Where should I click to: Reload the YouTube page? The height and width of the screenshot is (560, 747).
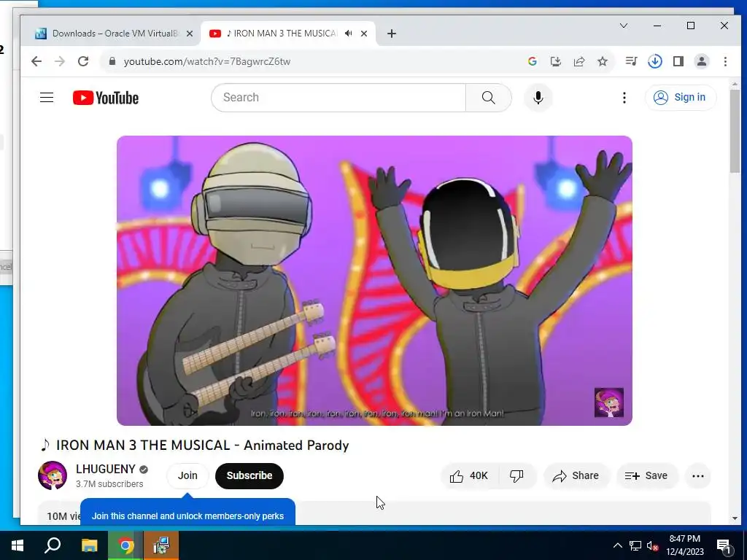(x=83, y=61)
